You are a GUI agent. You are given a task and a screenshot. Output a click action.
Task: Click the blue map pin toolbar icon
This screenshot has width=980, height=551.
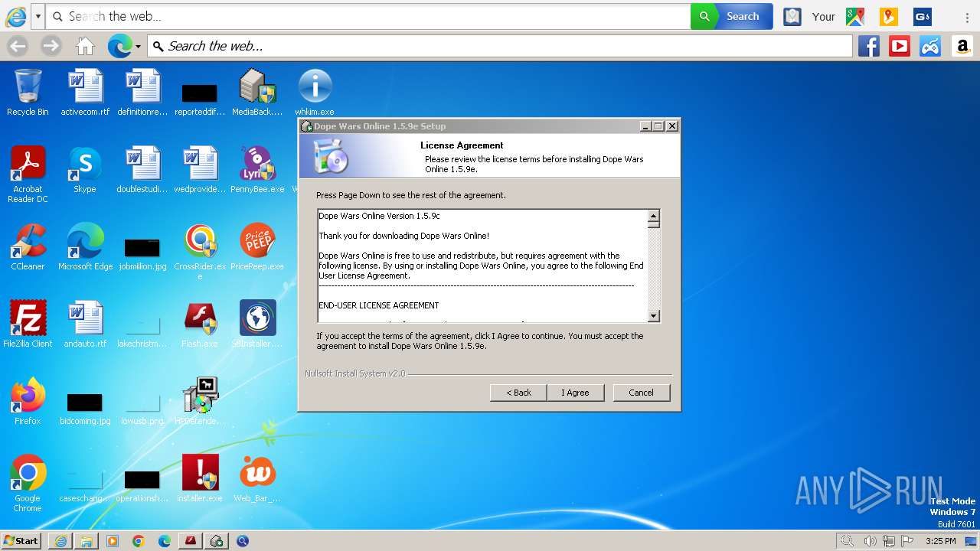pyautogui.click(x=792, y=16)
